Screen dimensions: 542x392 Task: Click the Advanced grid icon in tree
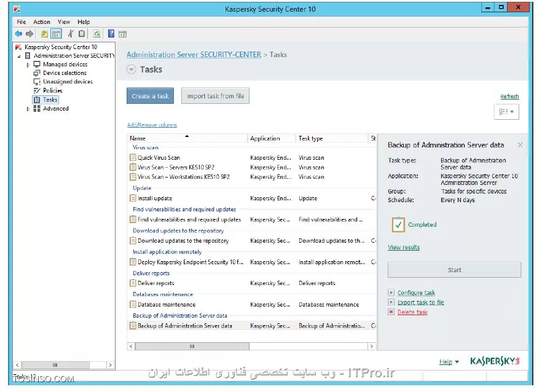(x=37, y=109)
